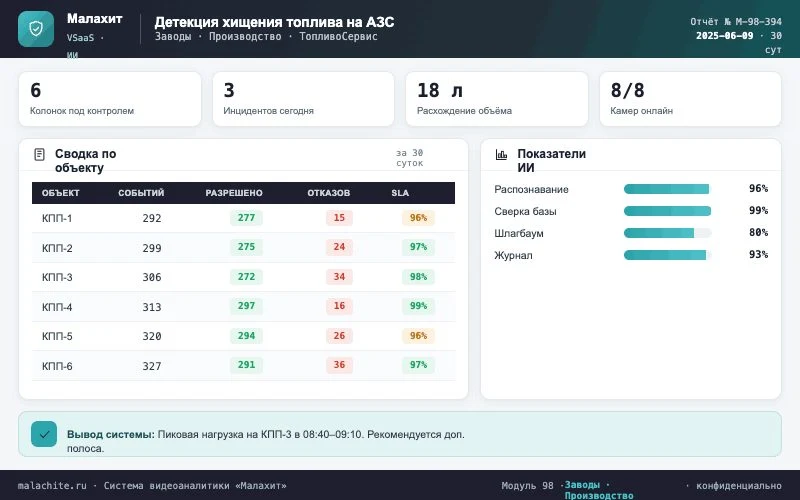This screenshot has height=500, width=800.
Task: Click the 294 allowed badge for КПП-5
Action: point(246,336)
